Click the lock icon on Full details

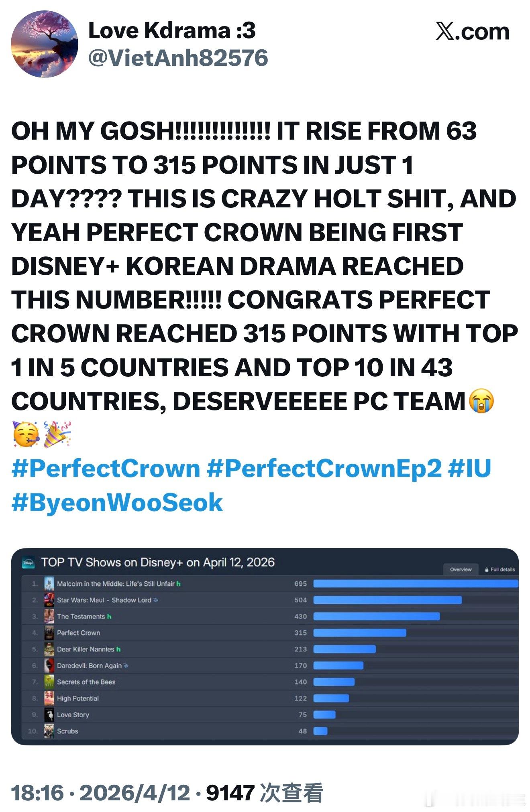click(487, 570)
